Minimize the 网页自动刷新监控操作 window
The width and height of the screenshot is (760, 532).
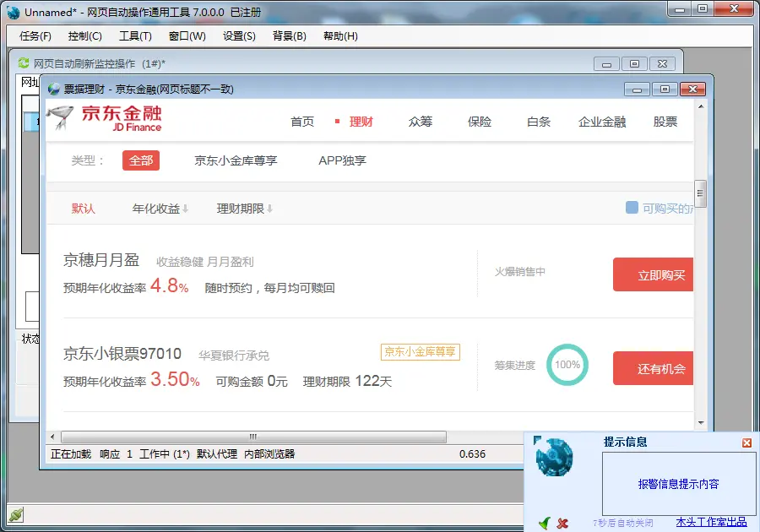point(606,64)
